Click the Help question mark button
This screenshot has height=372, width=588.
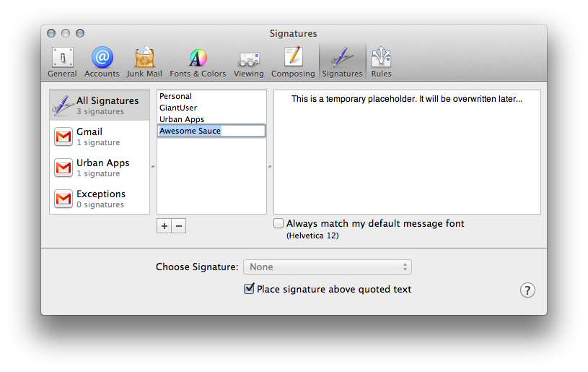(527, 290)
